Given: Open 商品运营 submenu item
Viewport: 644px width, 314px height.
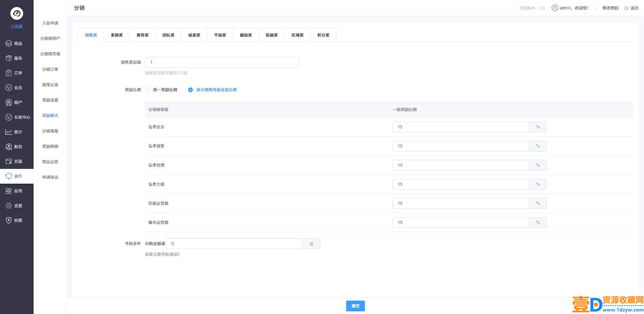Looking at the screenshot, I should [50, 162].
